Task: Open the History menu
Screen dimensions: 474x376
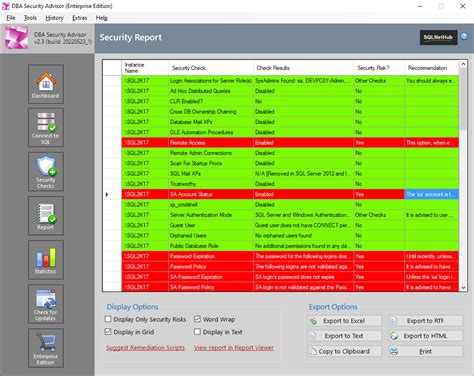Action: [x=54, y=18]
